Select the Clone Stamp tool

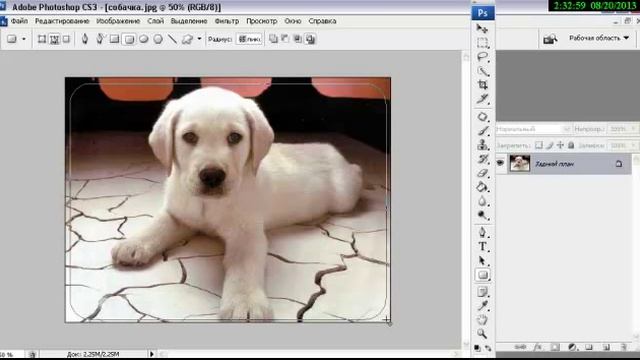click(482, 145)
